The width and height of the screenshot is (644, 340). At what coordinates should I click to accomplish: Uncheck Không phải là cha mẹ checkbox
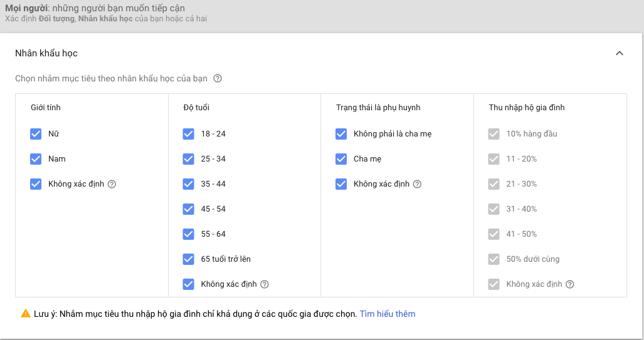tap(341, 134)
